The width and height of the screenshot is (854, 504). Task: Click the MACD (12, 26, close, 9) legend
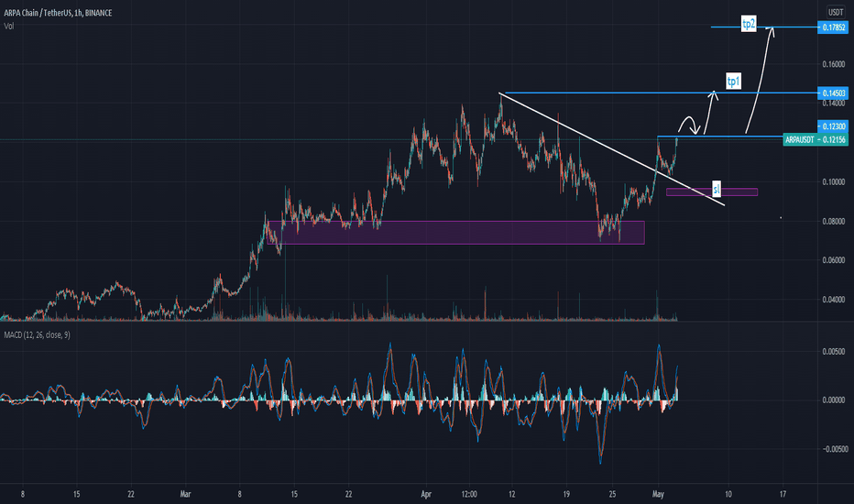tap(37, 335)
